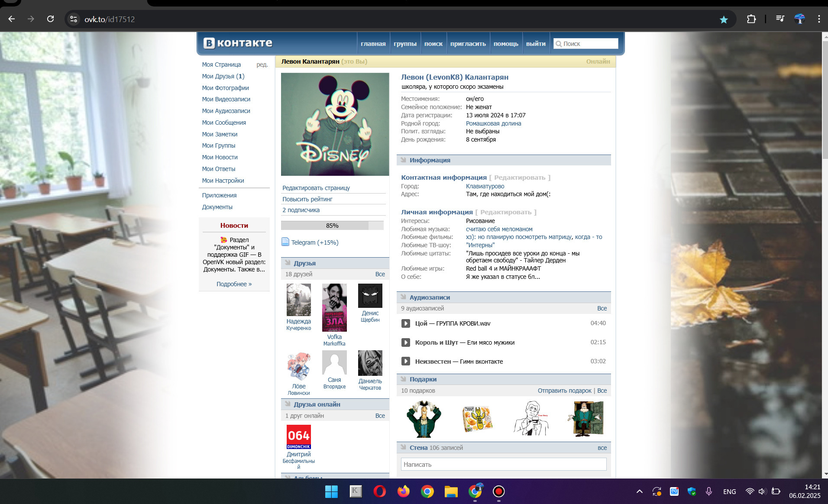Click the Ромашковая долина hometown link
The image size is (828, 504).
[x=493, y=123]
